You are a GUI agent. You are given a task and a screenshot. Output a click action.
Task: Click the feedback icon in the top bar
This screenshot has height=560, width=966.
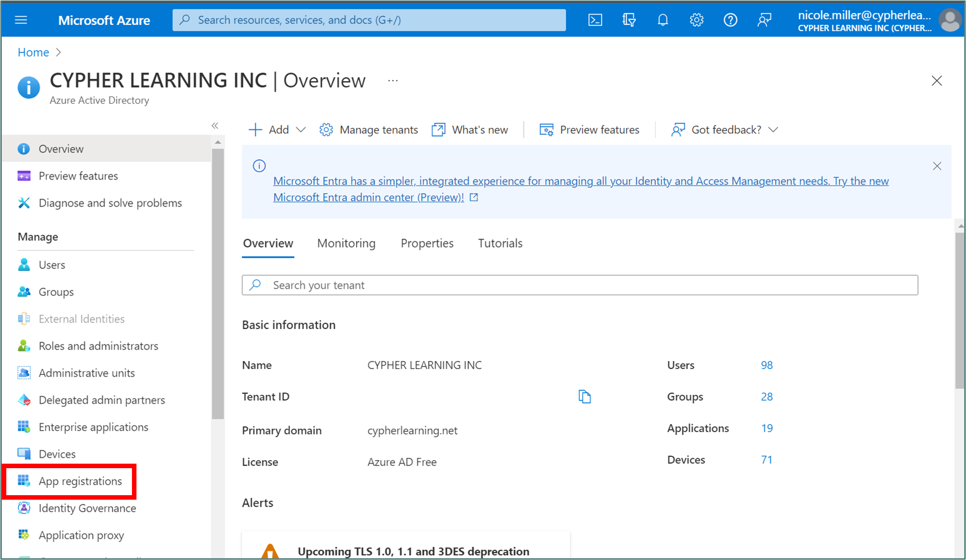pos(764,20)
